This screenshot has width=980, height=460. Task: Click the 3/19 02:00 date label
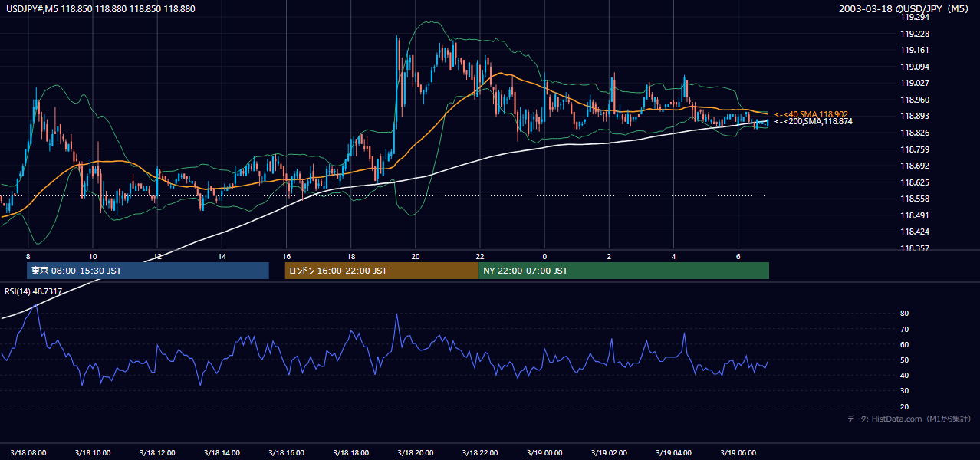click(x=609, y=452)
